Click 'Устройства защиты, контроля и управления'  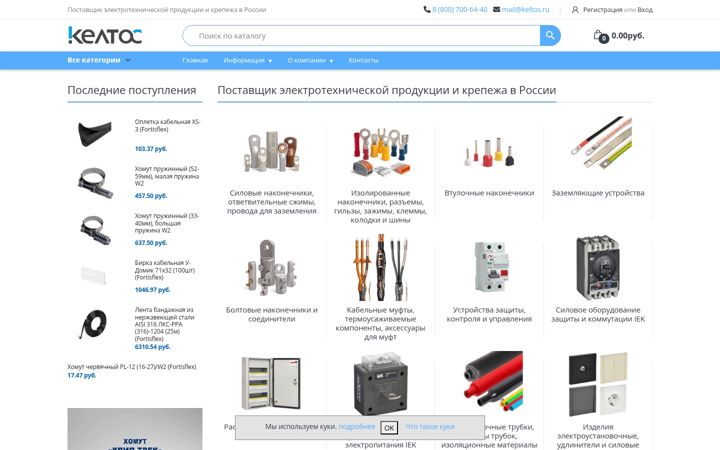tap(489, 315)
